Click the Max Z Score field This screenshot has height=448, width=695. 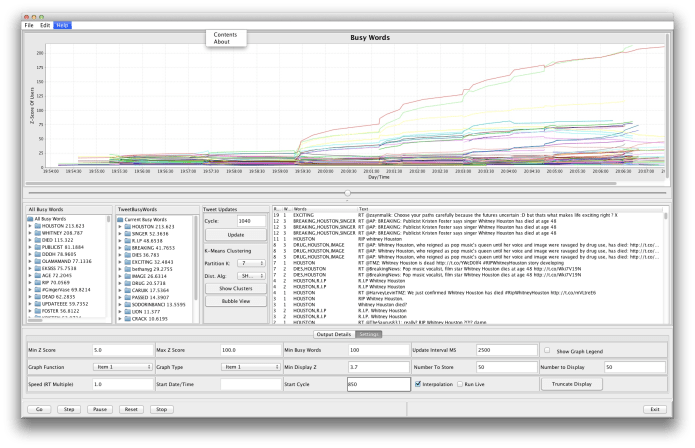(251, 350)
